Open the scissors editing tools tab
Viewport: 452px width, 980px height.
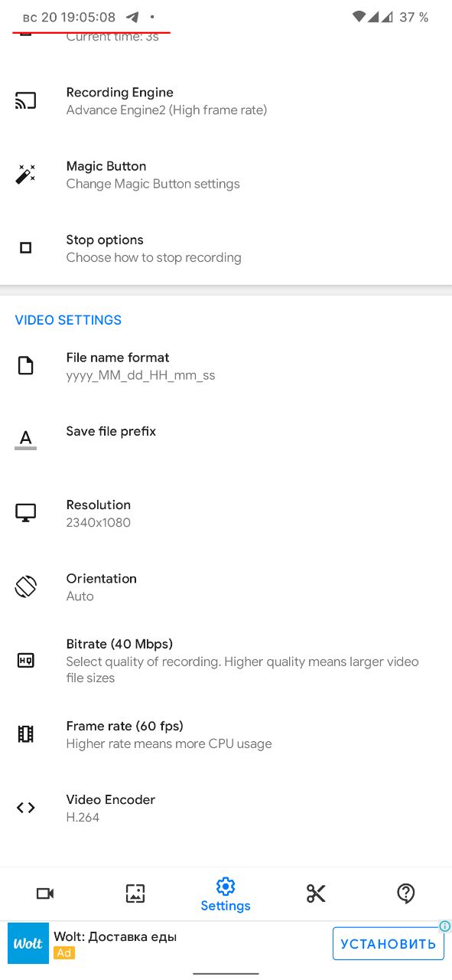click(x=316, y=893)
